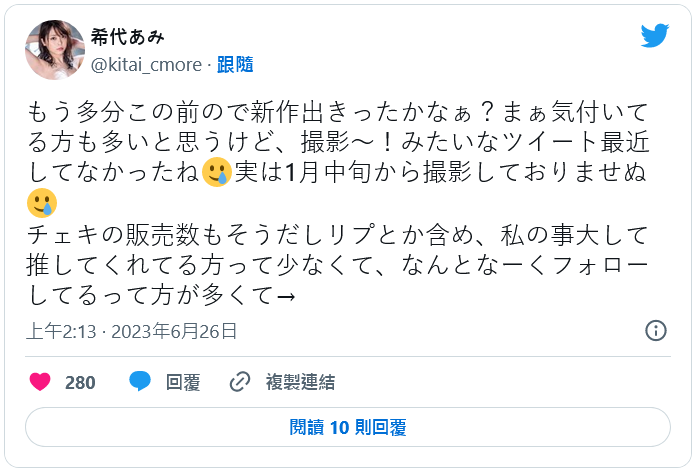
Task: Open the info circle icon
Action: (x=656, y=331)
